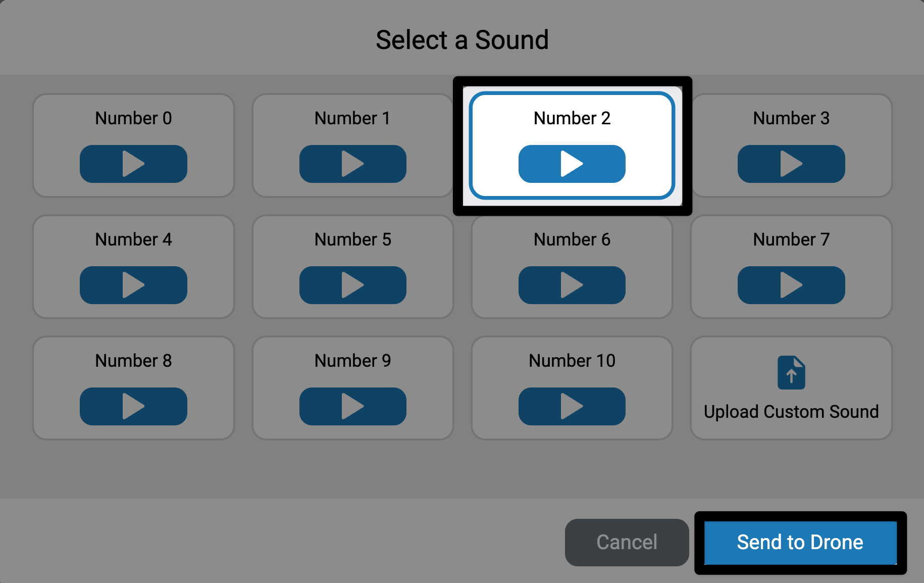Play the Number 5 sound preview

352,285
